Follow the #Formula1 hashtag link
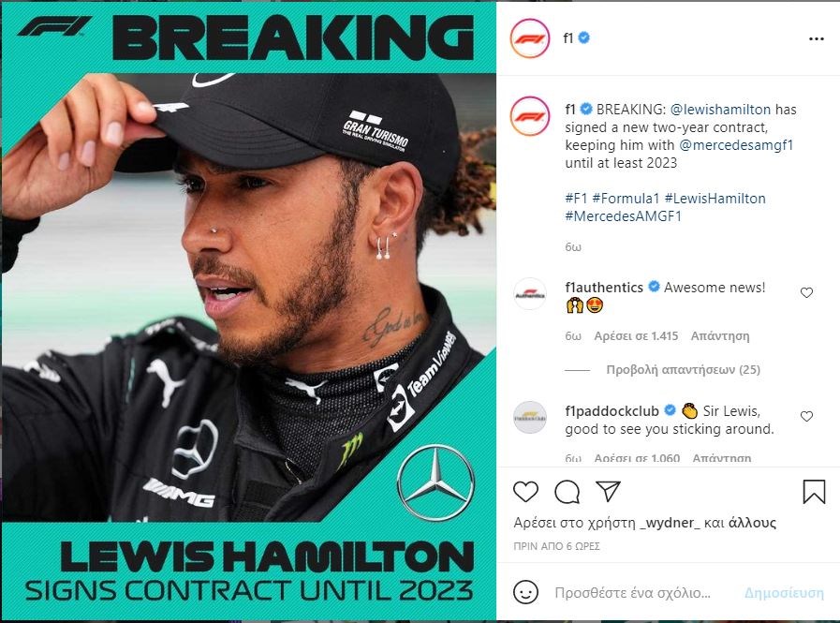This screenshot has width=840, height=623. click(626, 199)
